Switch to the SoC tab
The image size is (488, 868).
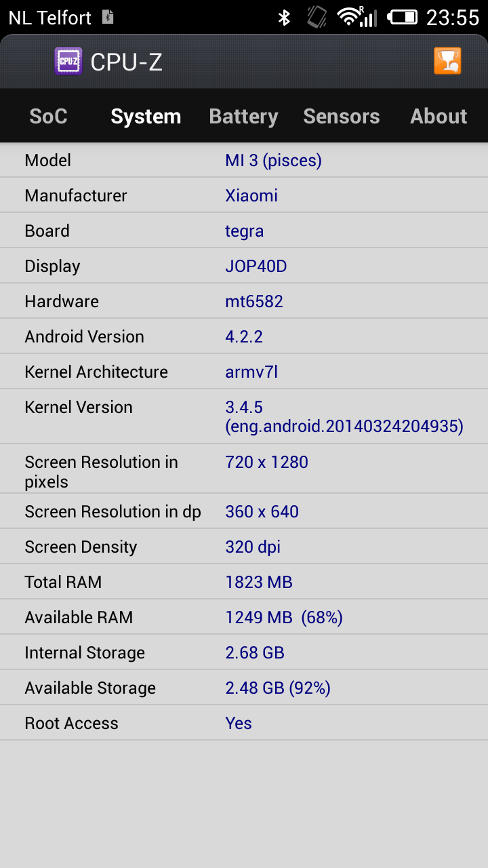pyautogui.click(x=48, y=116)
